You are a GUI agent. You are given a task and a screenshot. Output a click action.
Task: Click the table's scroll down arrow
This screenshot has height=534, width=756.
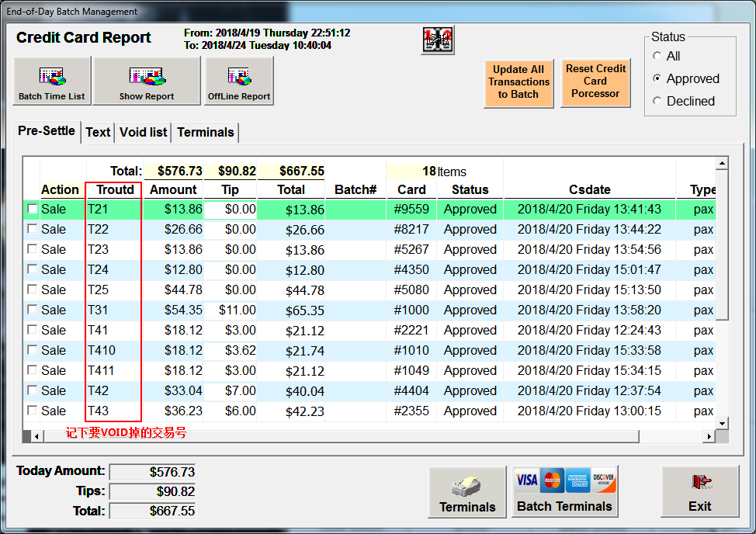(x=722, y=424)
